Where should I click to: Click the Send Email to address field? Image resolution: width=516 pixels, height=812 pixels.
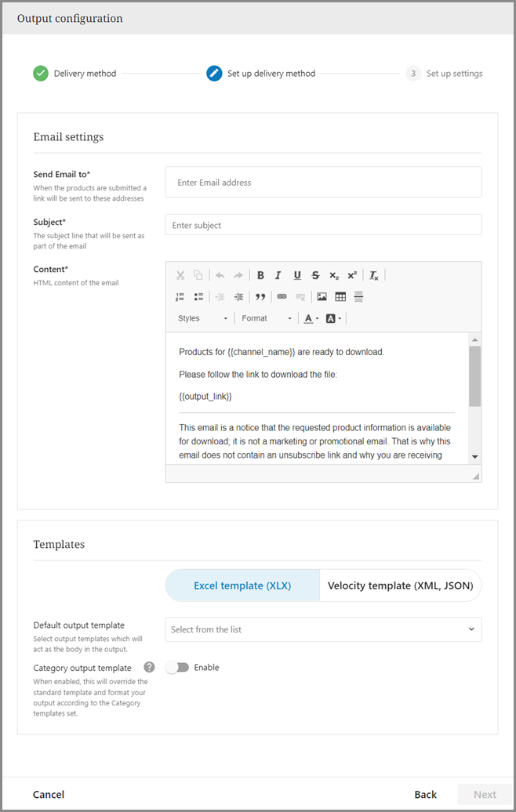[323, 183]
